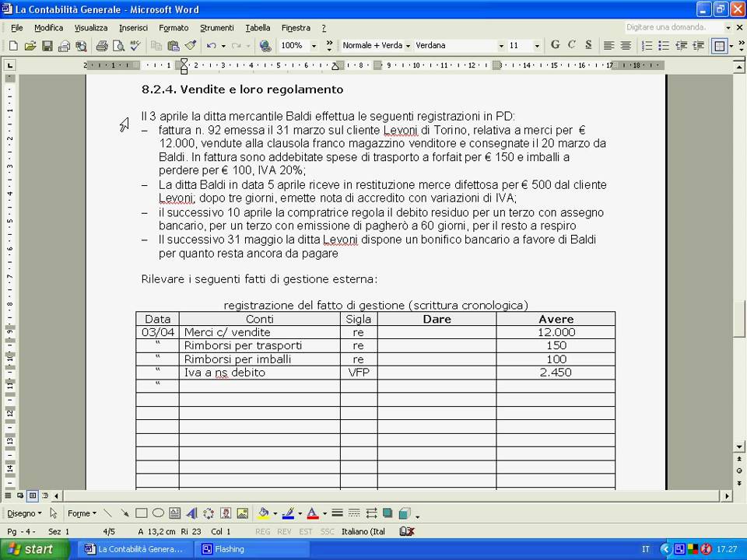Viewport: 747px width, 560px height.
Task: Apply a numbered list
Action: click(647, 46)
